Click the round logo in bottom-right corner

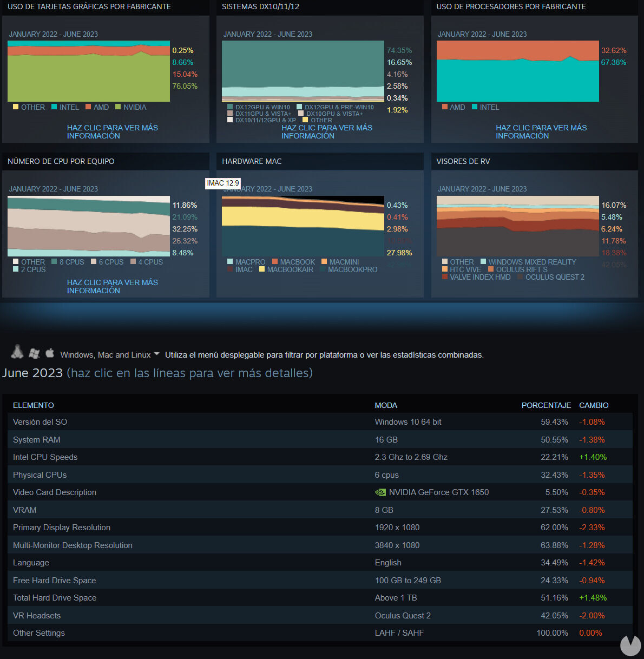click(x=630, y=645)
